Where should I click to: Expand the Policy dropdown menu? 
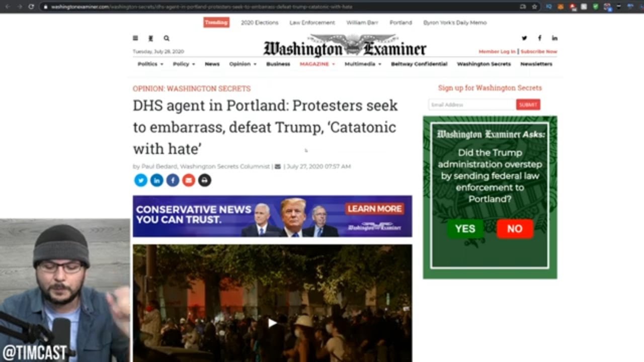coord(184,64)
